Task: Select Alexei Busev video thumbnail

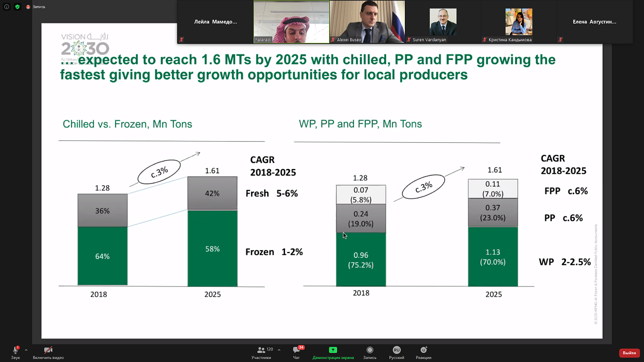Action: [x=367, y=22]
